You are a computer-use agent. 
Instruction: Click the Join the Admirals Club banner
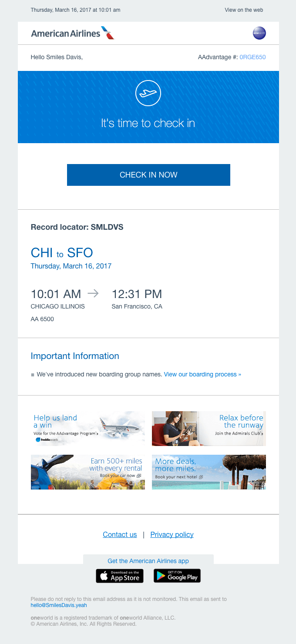coord(209,428)
